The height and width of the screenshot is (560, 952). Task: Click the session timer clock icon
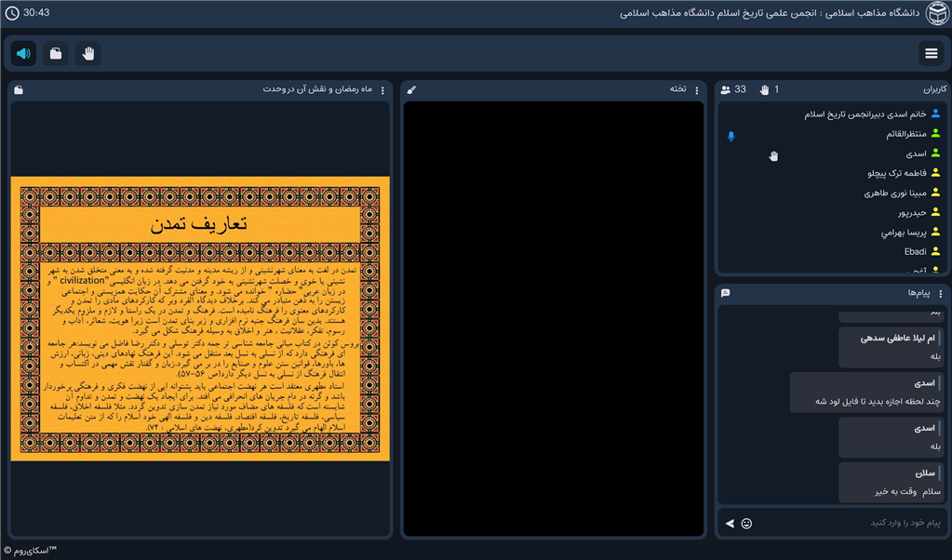coord(11,13)
